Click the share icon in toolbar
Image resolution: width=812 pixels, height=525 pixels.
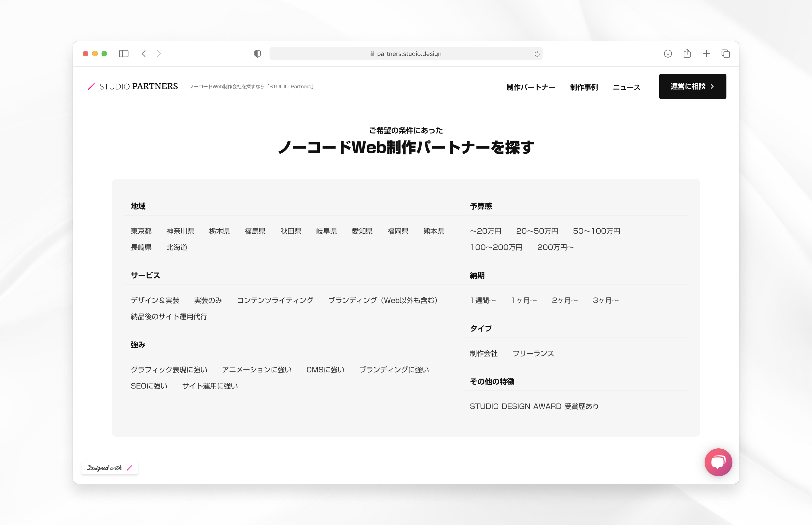(687, 54)
